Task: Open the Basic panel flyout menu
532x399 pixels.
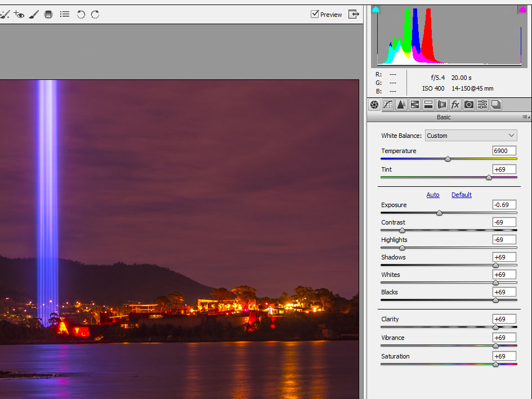Action: point(526,117)
